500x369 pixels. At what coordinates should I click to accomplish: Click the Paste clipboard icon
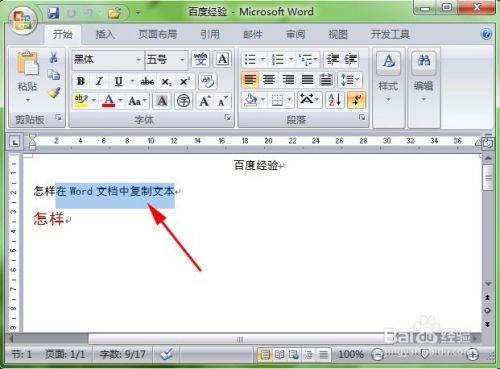pos(28,63)
